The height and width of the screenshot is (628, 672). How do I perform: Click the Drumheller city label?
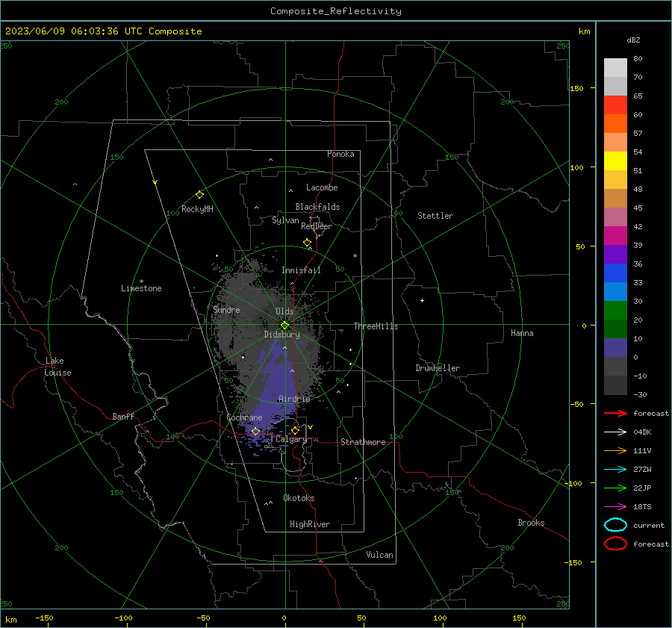438,368
